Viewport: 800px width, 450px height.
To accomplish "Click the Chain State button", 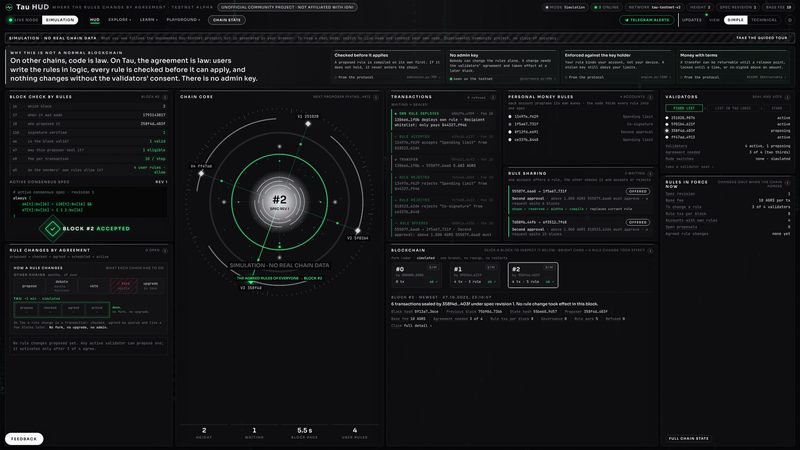I will [x=227, y=20].
